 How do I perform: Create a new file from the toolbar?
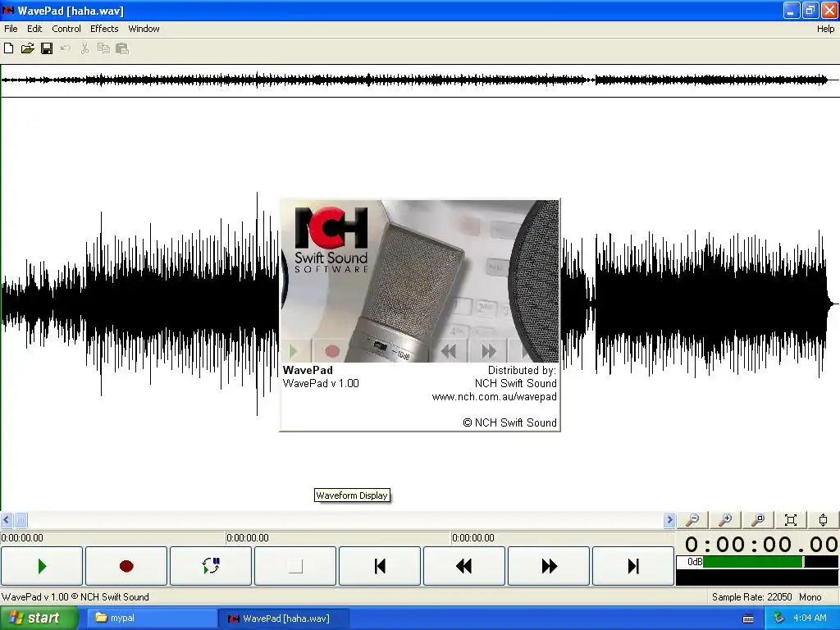coord(8,48)
